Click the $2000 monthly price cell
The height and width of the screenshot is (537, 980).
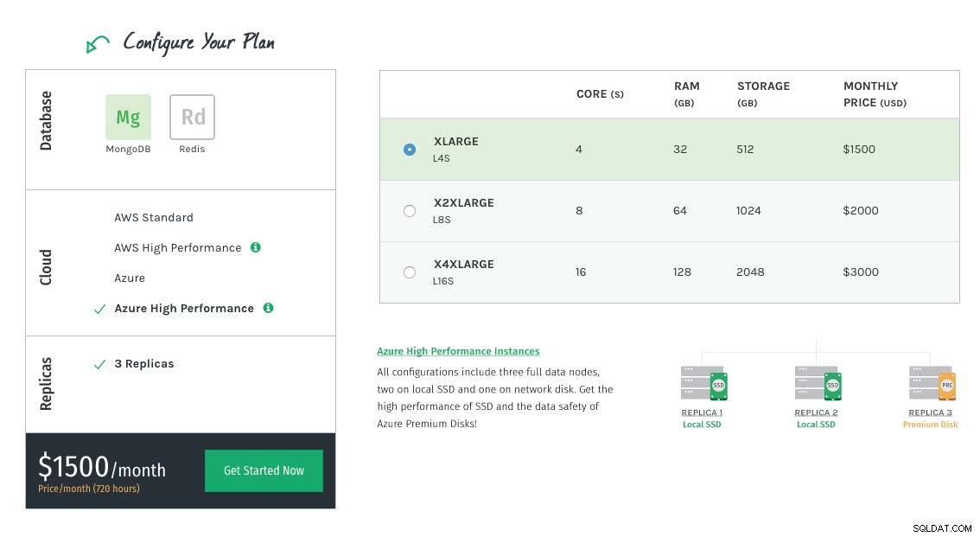[x=861, y=211]
